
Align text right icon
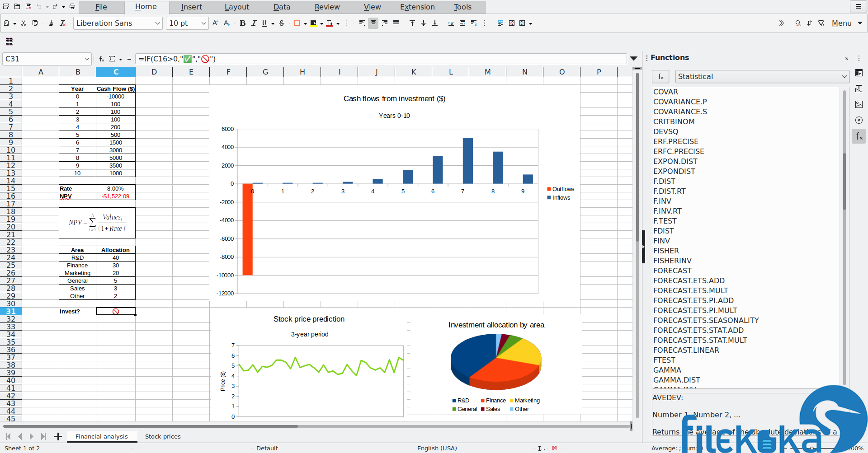pyautogui.click(x=385, y=23)
